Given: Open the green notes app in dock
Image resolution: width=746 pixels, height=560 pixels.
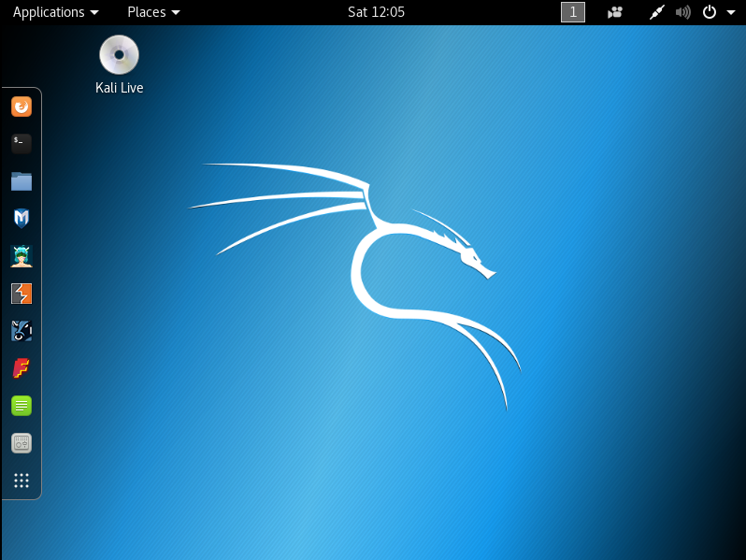Looking at the screenshot, I should tap(22, 406).
